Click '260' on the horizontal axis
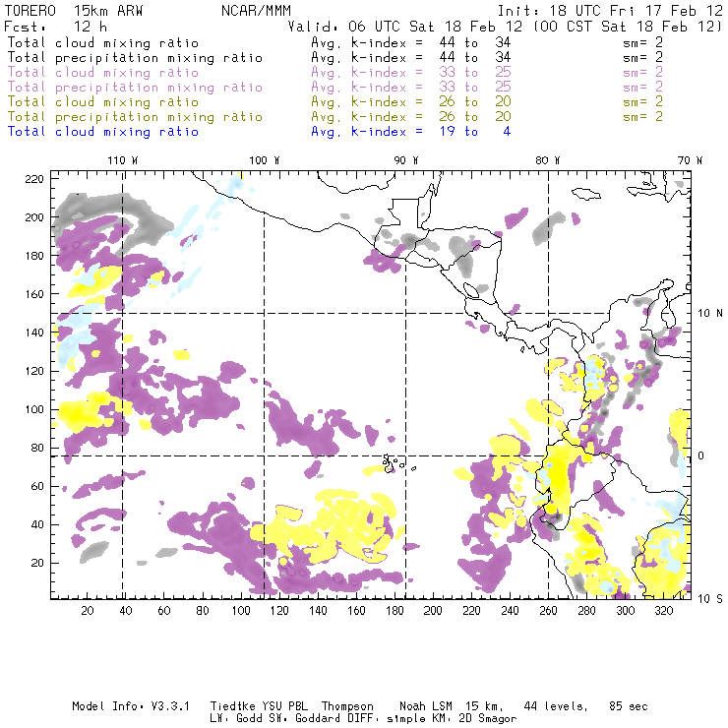728x728 pixels. 548,611
